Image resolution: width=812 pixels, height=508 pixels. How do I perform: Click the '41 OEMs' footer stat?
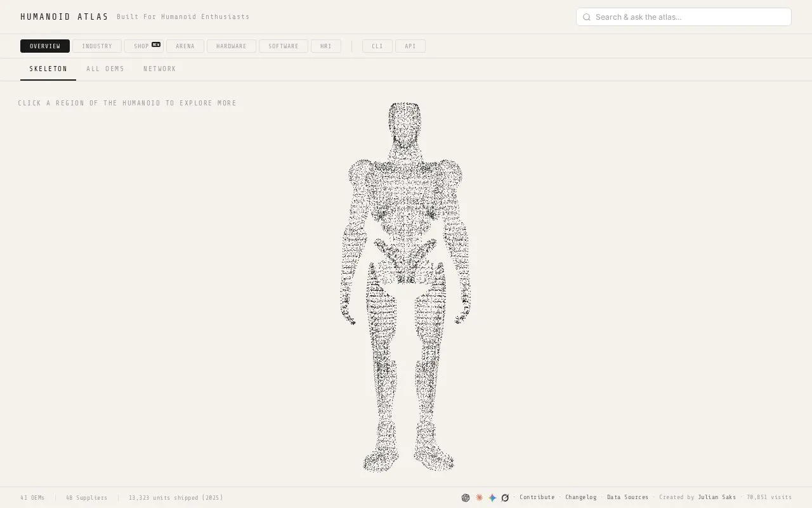(32, 498)
